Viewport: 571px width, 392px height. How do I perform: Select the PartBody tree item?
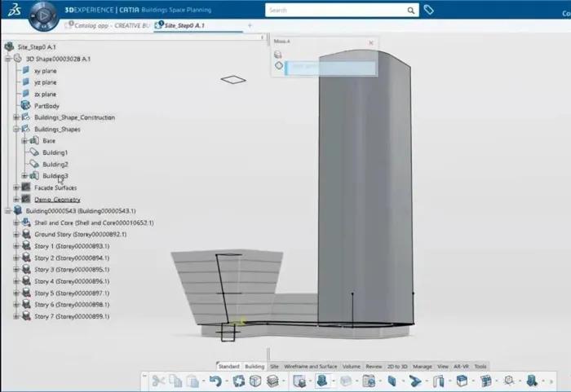tap(46, 106)
